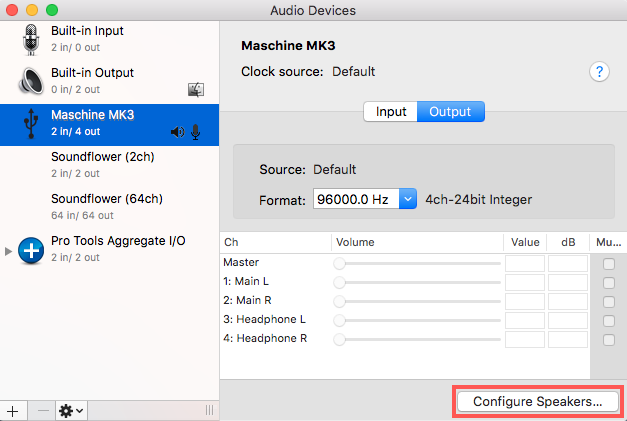This screenshot has width=627, height=421.
Task: Mute the 1: Main L channel
Action: coord(609,283)
